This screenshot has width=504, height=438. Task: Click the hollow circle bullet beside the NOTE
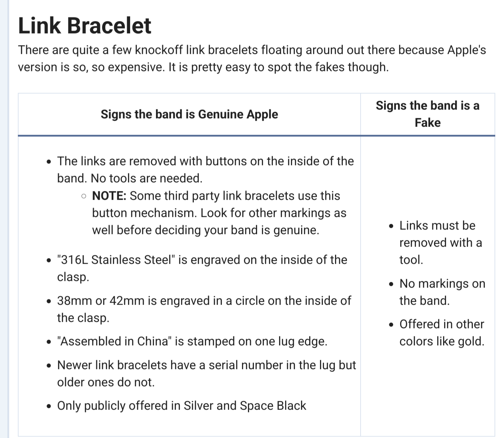coord(83,196)
